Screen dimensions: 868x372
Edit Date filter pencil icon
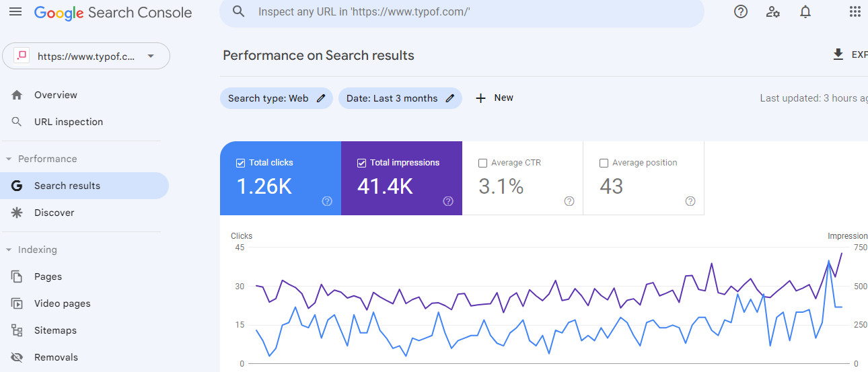(x=450, y=98)
